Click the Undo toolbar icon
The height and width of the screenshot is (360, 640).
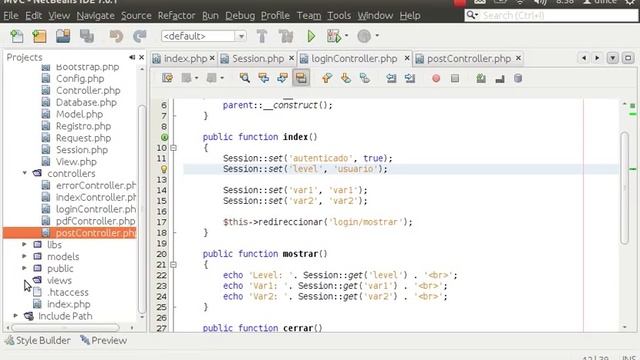[x=116, y=36]
